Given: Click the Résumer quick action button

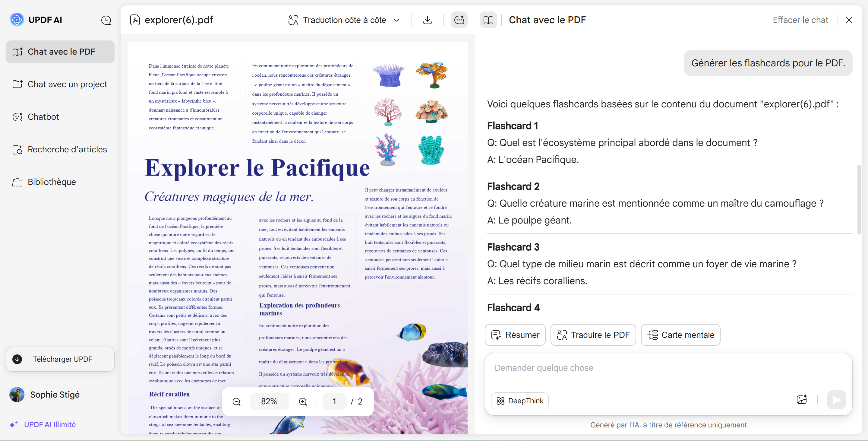Looking at the screenshot, I should [x=515, y=335].
